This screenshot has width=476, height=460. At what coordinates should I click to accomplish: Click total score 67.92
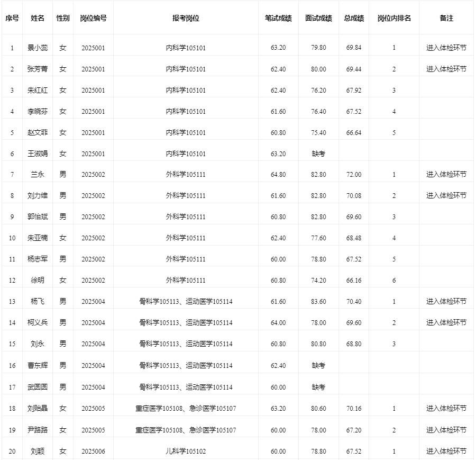click(354, 90)
